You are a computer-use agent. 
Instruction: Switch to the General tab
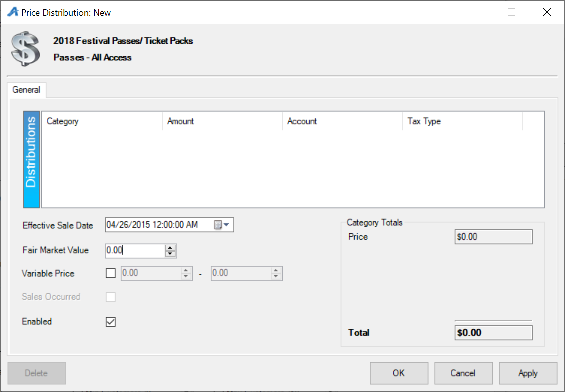point(26,90)
